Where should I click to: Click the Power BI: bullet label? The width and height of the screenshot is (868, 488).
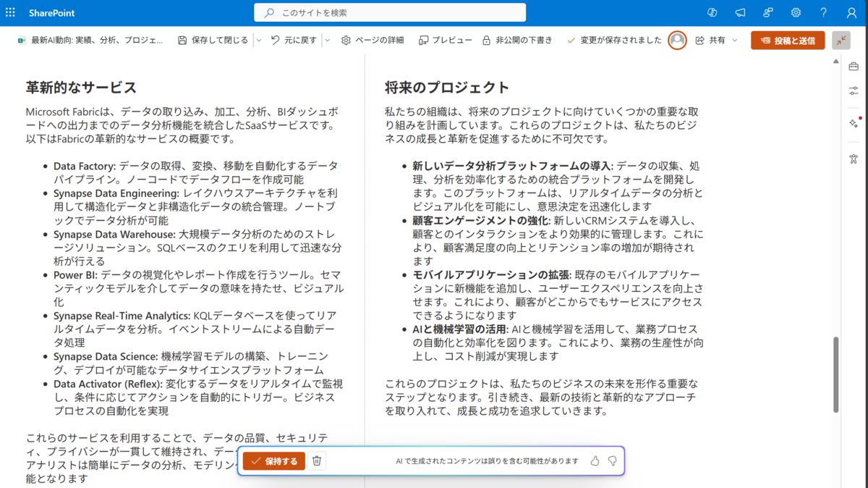pos(75,275)
